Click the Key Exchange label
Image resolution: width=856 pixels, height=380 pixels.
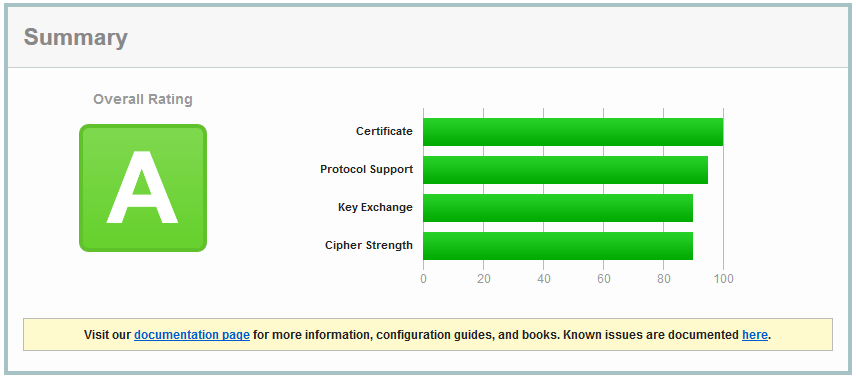pyautogui.click(x=375, y=207)
